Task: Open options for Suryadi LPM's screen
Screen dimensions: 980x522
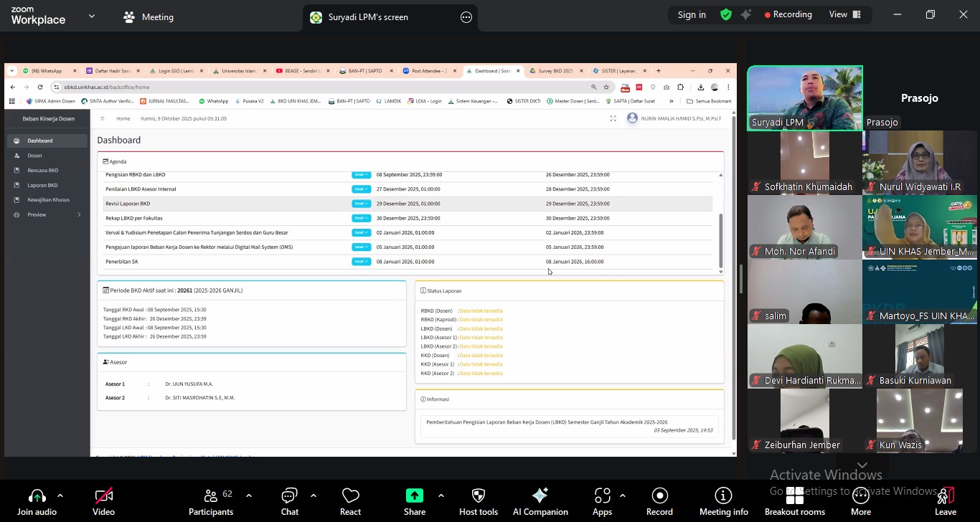Action: point(466,17)
